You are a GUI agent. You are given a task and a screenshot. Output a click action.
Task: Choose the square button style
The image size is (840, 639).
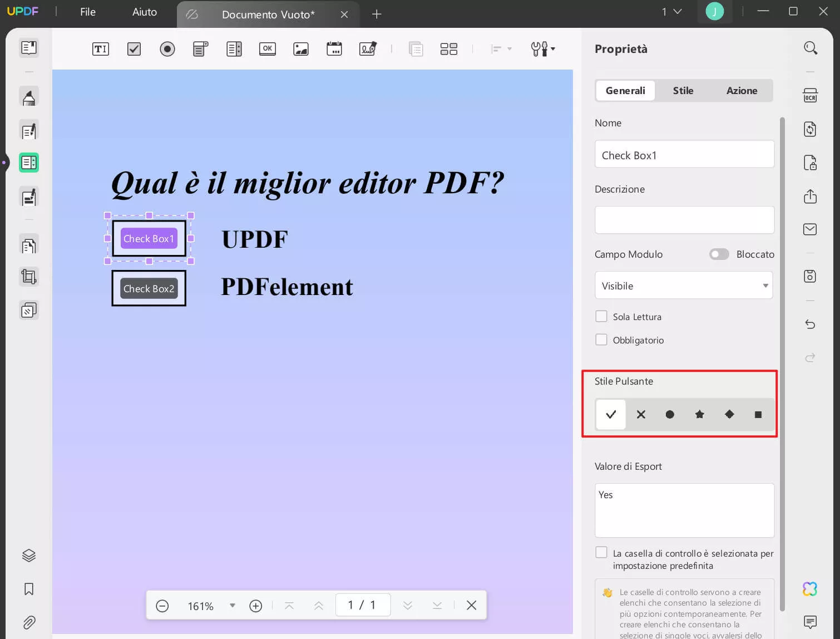point(758,414)
